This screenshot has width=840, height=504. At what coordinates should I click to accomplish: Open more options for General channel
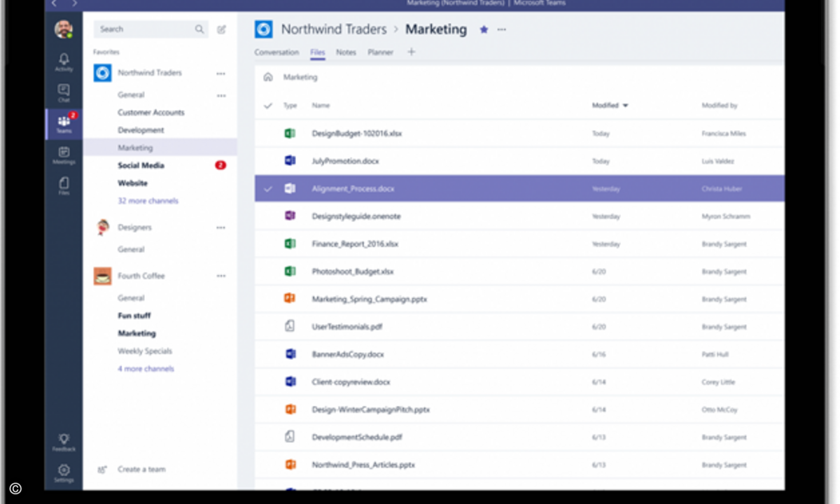(x=221, y=95)
